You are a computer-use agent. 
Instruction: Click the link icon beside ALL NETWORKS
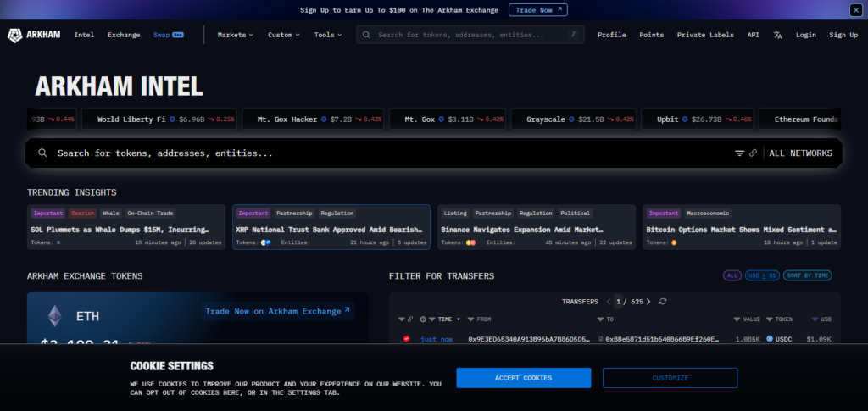pos(753,153)
